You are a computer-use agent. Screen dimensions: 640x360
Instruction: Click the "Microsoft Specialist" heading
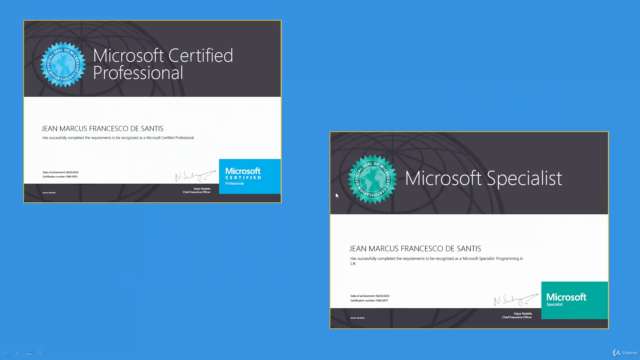tap(483, 178)
